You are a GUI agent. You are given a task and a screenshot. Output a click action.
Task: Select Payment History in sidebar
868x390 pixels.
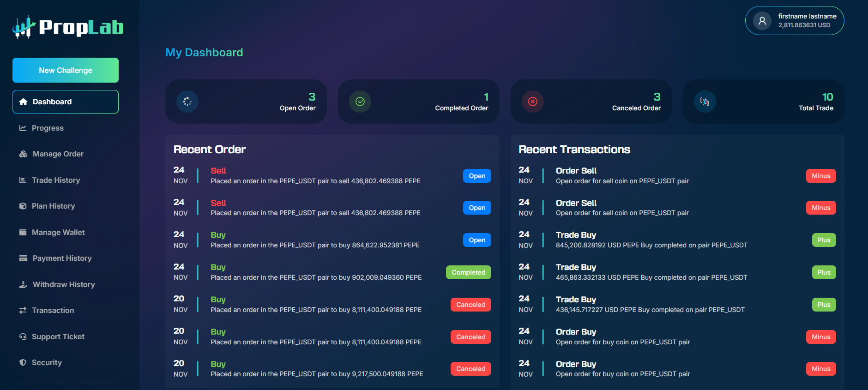pos(62,258)
